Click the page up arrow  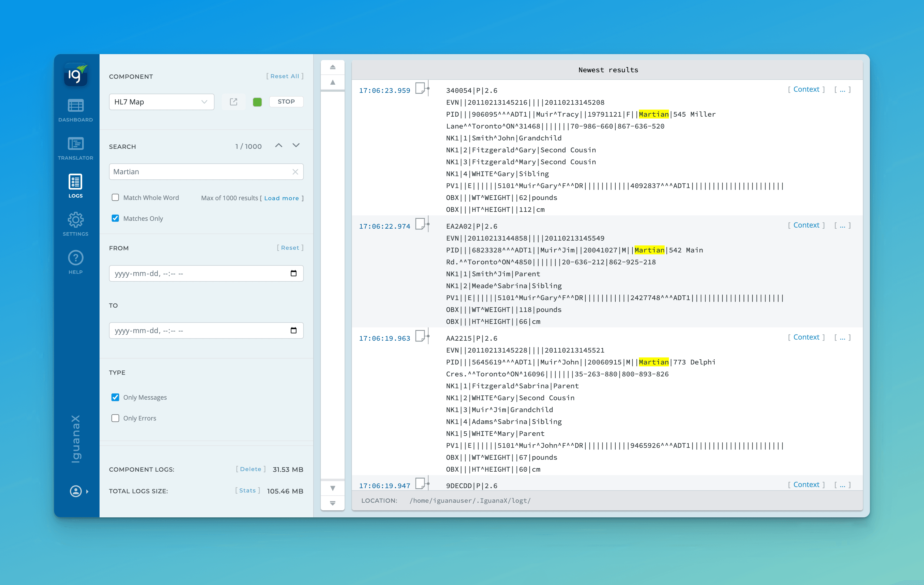click(x=333, y=83)
